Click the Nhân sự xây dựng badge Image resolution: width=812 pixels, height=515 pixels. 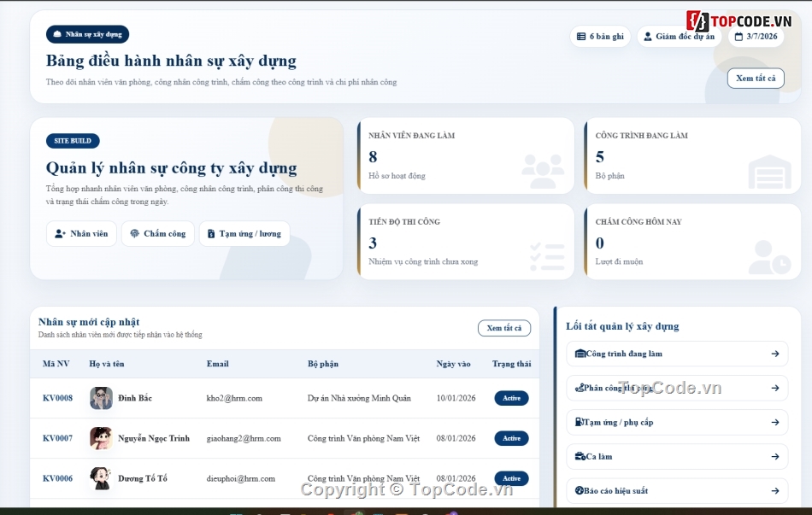[87, 34]
